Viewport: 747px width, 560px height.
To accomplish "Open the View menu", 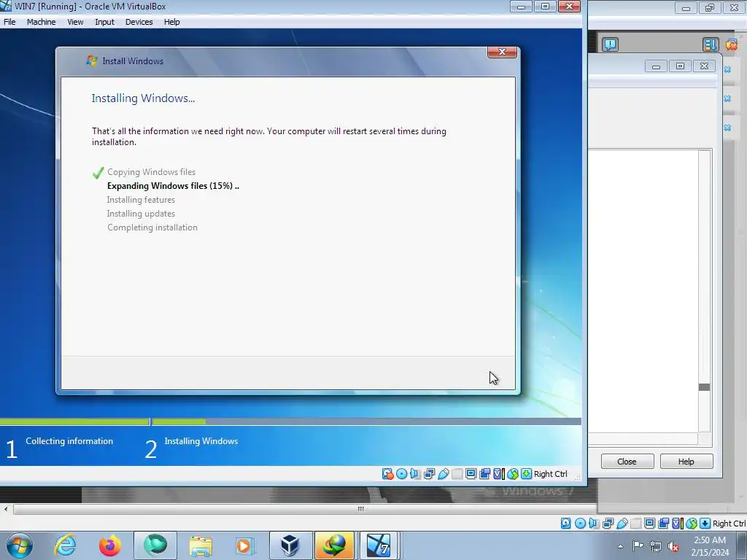I will (x=75, y=22).
